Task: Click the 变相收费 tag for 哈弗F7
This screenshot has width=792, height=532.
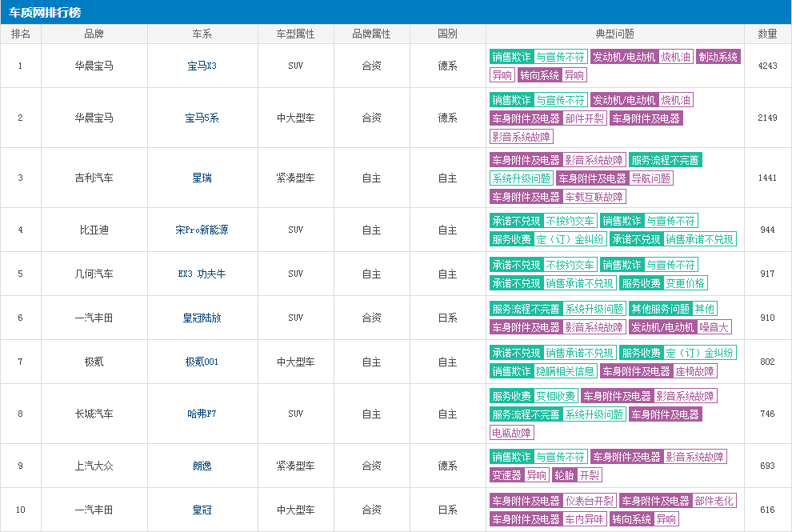Action: [556, 396]
